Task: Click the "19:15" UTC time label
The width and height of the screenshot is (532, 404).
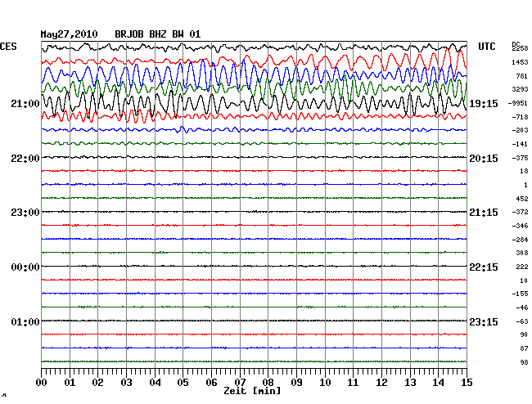Action: pos(484,104)
